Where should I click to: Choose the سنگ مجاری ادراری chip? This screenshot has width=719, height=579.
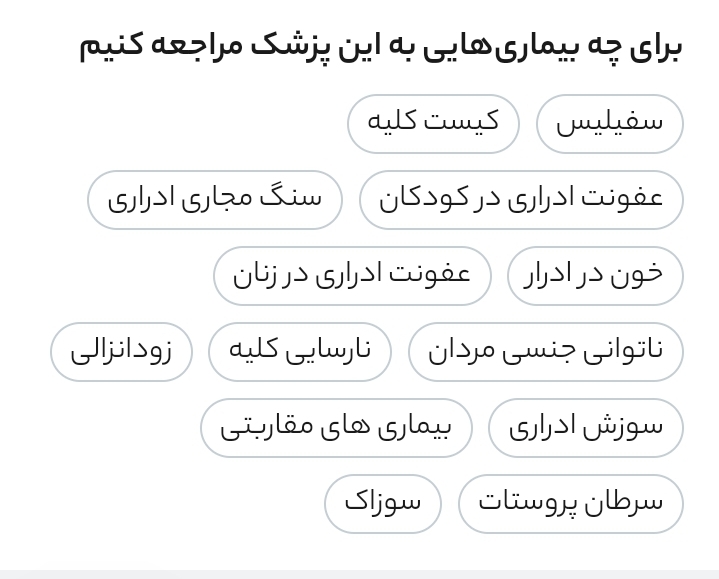pos(215,200)
